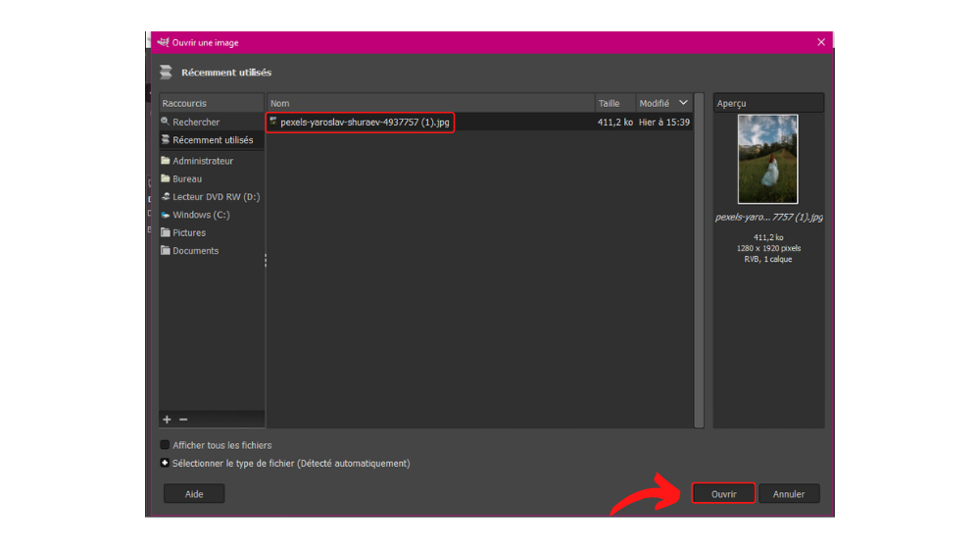Open Aide help button
Screen dimensions: 980x549
(194, 493)
